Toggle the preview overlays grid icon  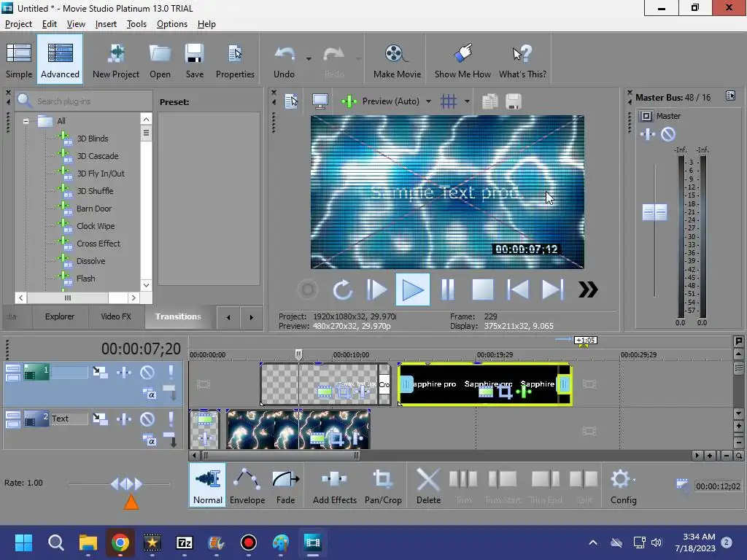pyautogui.click(x=449, y=101)
